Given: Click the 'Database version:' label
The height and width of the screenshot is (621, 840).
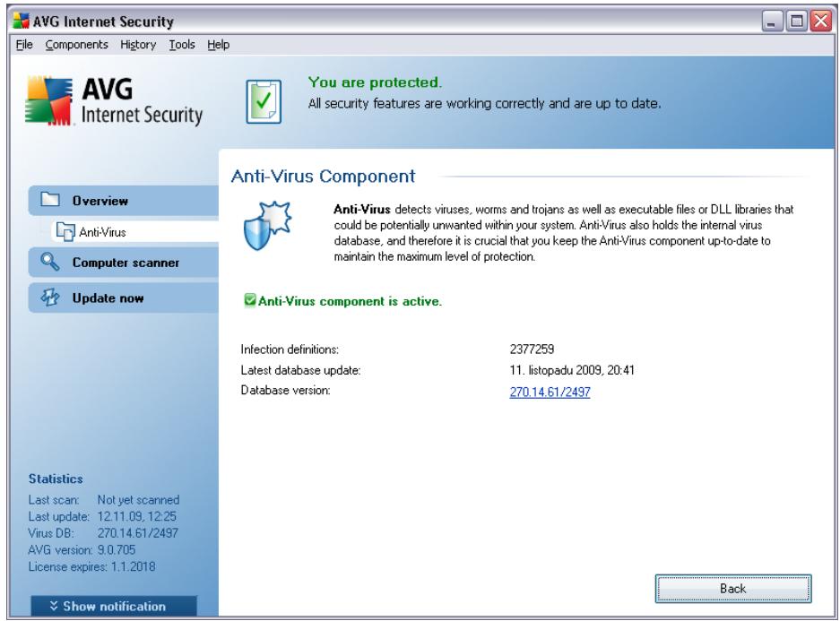Looking at the screenshot, I should (x=286, y=391).
